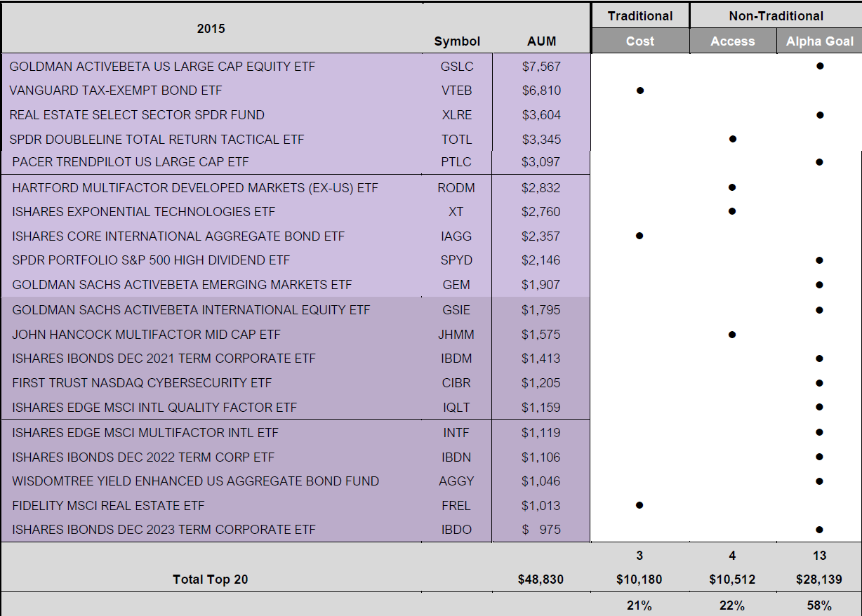Click iShares Exponential Technologies ETF name
The height and width of the screenshot is (616, 862).
point(144,212)
